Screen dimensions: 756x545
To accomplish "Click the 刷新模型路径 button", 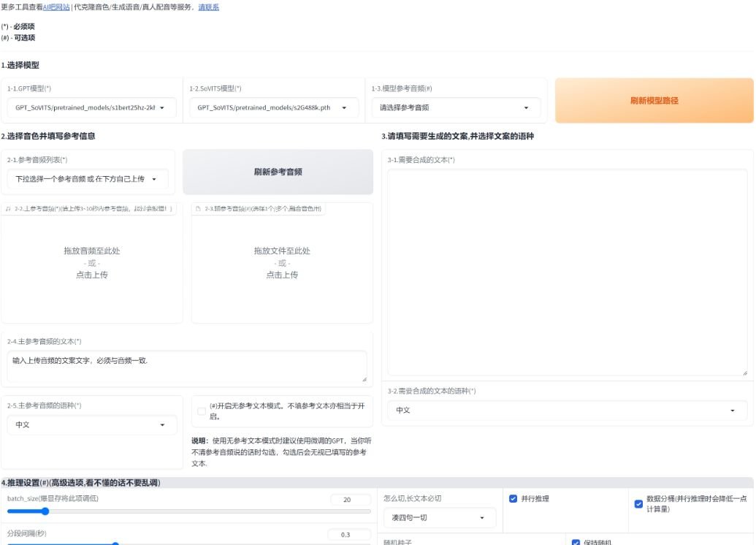I will point(653,100).
